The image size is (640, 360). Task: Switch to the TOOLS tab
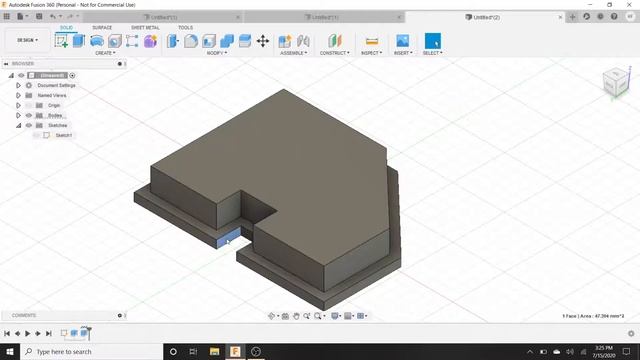pos(185,28)
